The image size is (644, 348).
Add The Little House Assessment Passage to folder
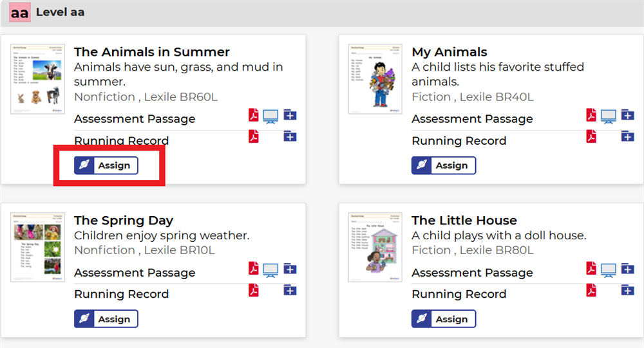[x=628, y=269]
